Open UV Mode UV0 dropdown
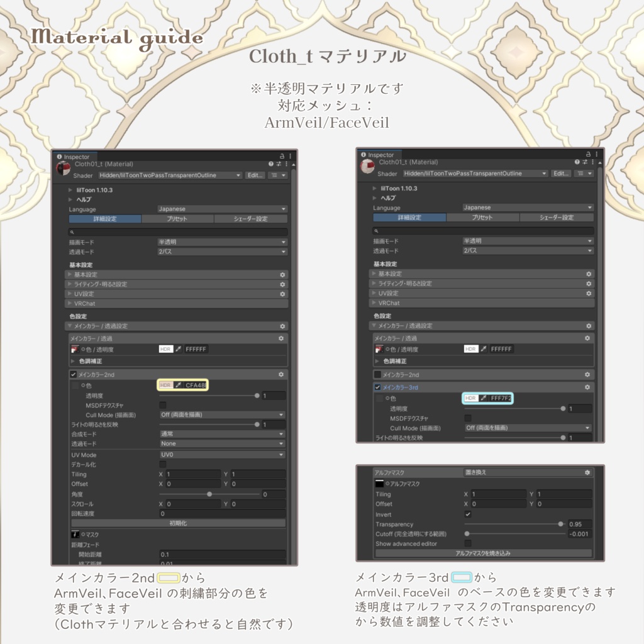 222,455
